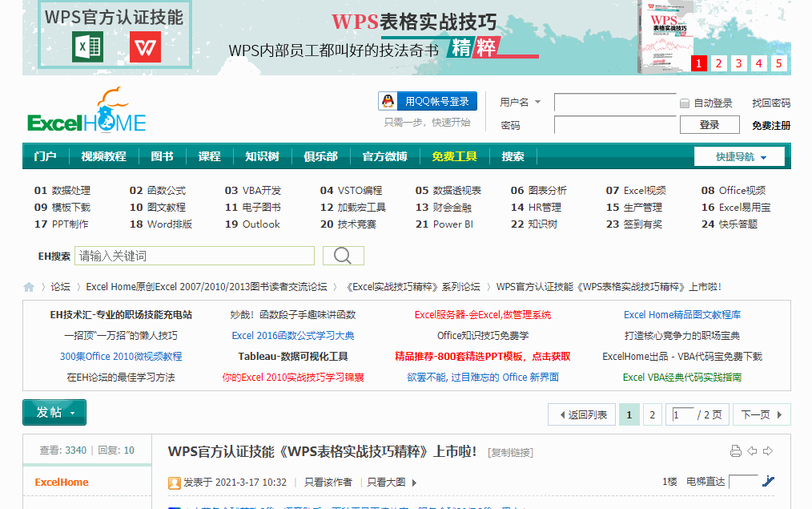
Task: Open Excel VBA经典代码实践指南 link
Action: pyautogui.click(x=682, y=377)
